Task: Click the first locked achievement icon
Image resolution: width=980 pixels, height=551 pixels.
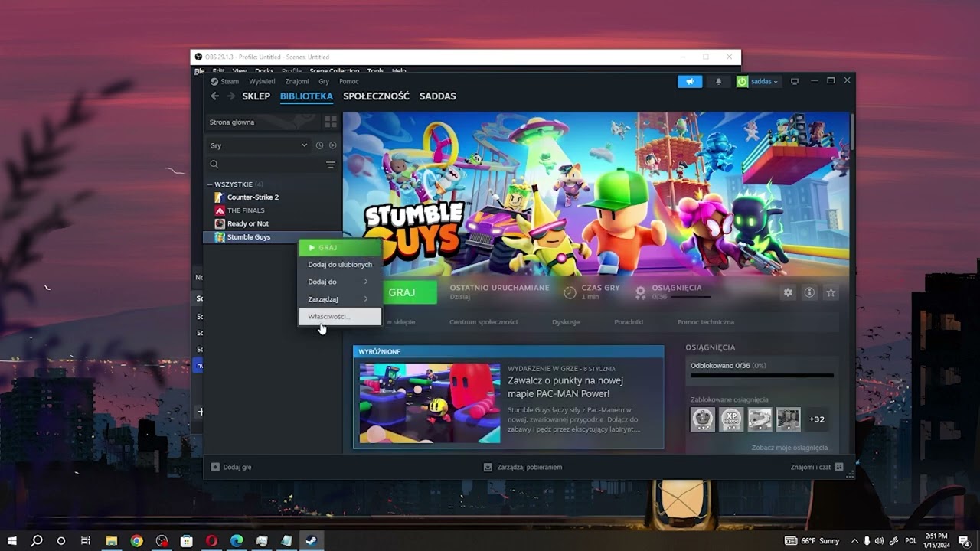Action: click(703, 419)
